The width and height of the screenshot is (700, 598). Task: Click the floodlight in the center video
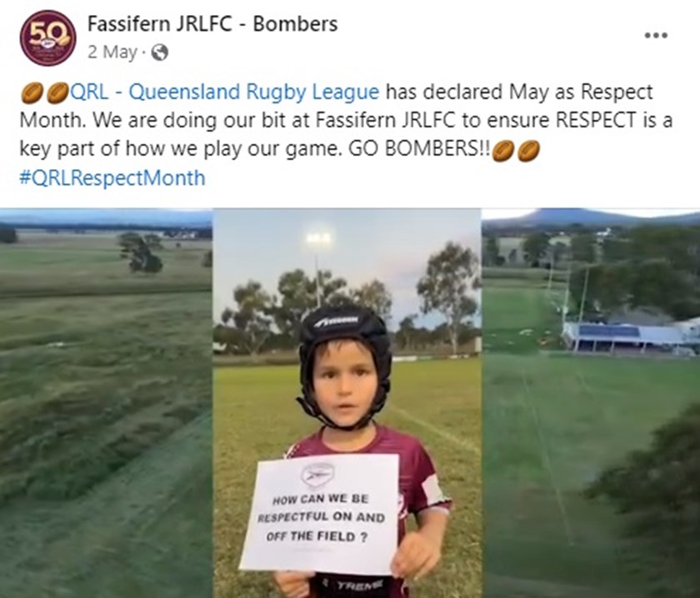(317, 240)
